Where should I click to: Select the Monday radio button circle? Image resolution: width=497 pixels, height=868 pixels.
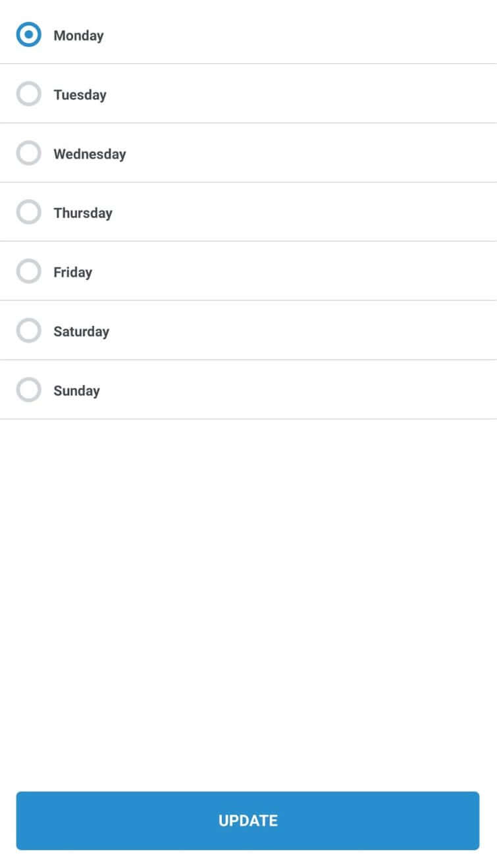click(28, 35)
